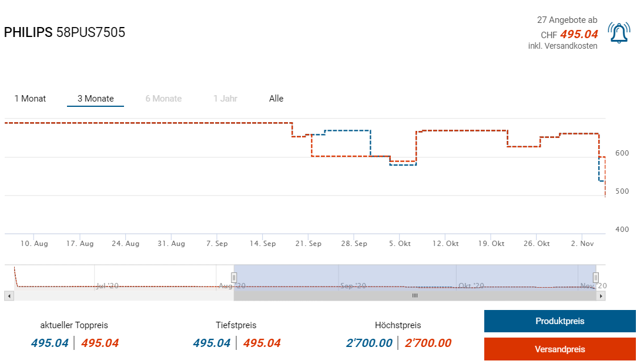The width and height of the screenshot is (640, 364).
Task: Switch to the 6 Monate range
Action: pos(163,99)
